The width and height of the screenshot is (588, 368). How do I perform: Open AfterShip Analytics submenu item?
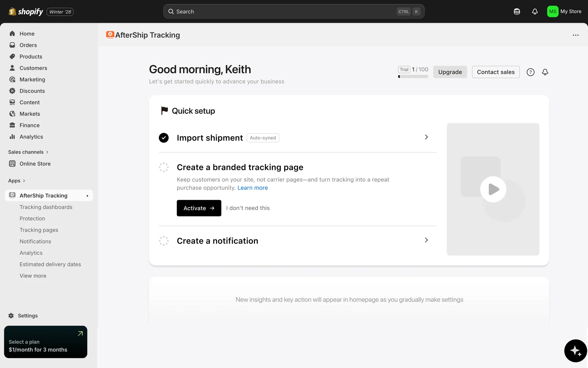click(31, 253)
